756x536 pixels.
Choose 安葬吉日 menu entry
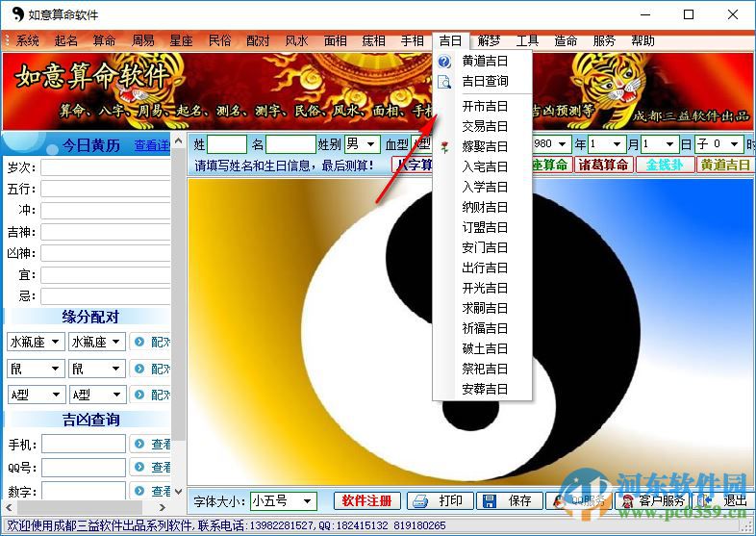point(483,390)
